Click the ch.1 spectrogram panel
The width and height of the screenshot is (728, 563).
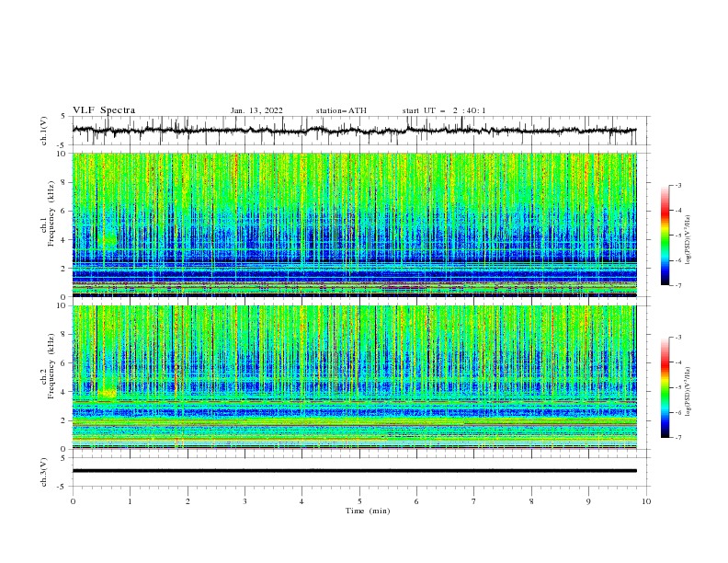tap(354, 224)
